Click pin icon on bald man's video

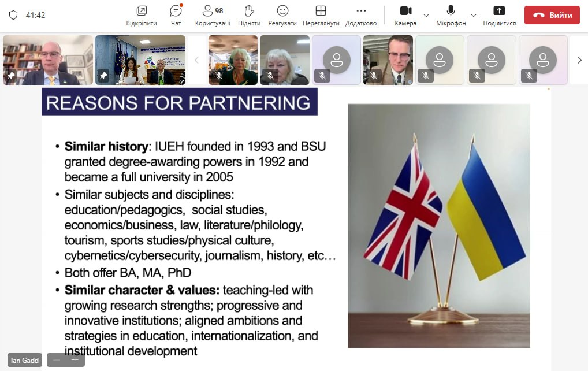(x=11, y=76)
